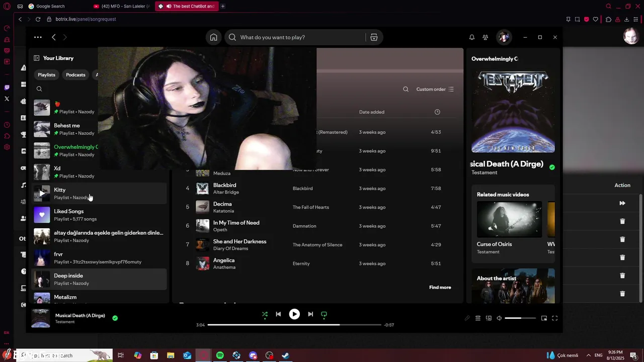Open Katatonia artist link
Viewport: 644px width, 362px height.
(223, 211)
